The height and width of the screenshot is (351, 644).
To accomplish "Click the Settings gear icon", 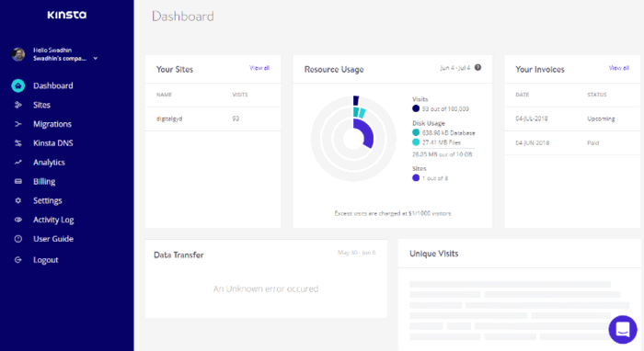I will 18,200.
